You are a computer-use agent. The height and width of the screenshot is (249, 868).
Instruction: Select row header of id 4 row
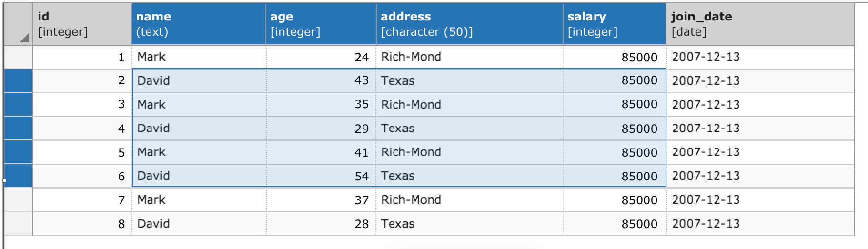pos(18,129)
